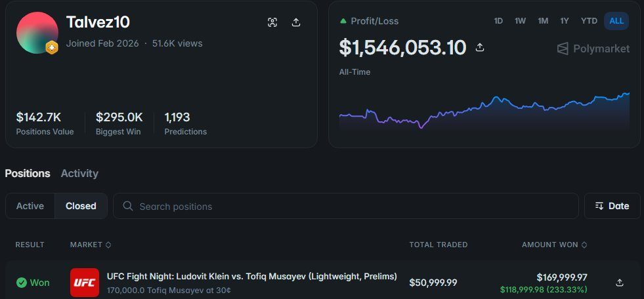Click the share icon on the UFC position row

pos(620,283)
